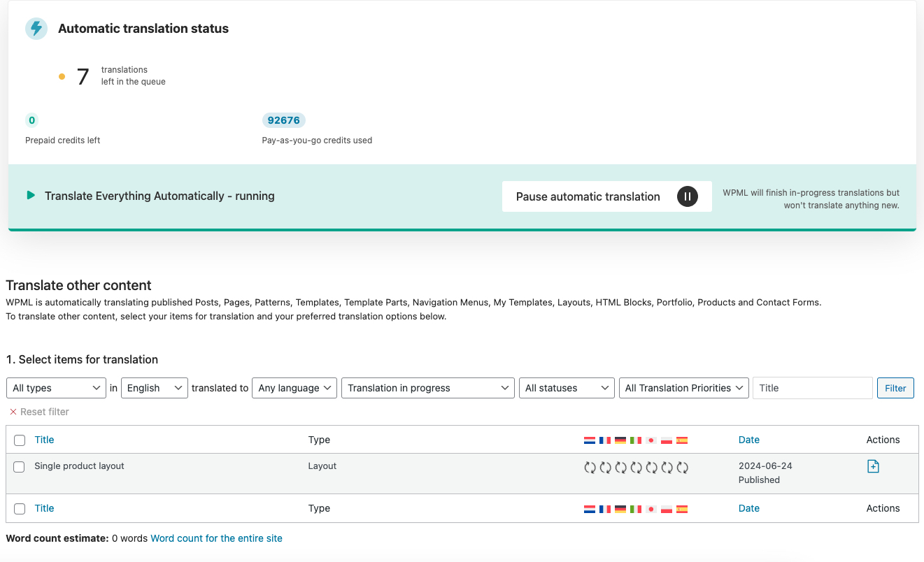This screenshot has width=924, height=562.
Task: Check the Single product layout checkbox
Action: point(20,467)
